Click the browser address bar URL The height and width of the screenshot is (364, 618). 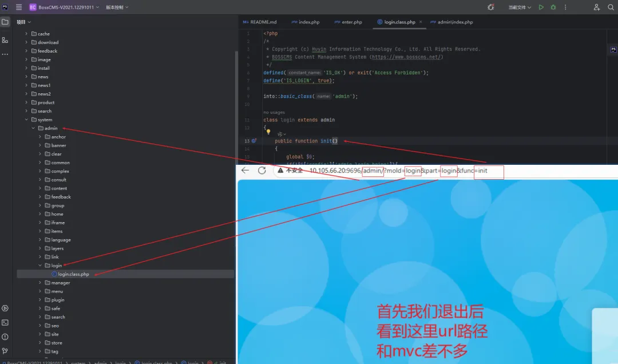click(398, 171)
